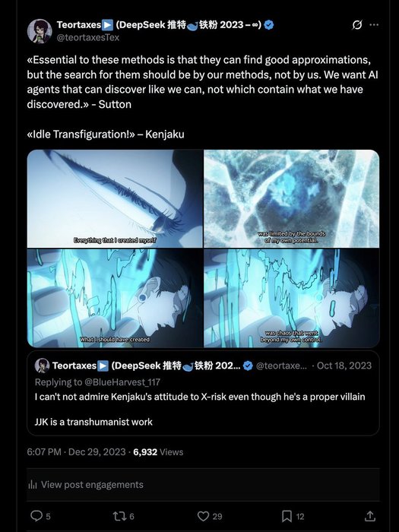Click the 6:07 PM Dec 29, 2023 timestamp
Image resolution: width=399 pixels, height=532 pixels.
(76, 452)
